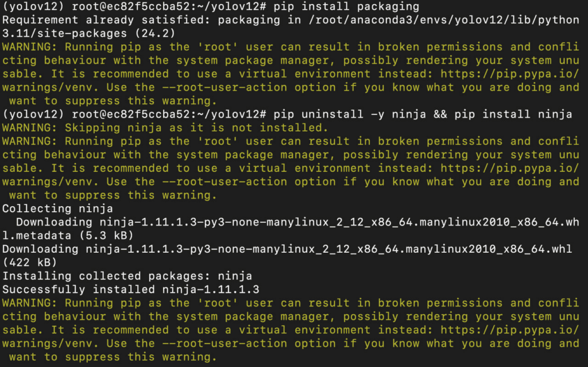The height and width of the screenshot is (367, 588).
Task: Click the 'l.metadata (5.3 kB)' text
Action: tap(68, 235)
